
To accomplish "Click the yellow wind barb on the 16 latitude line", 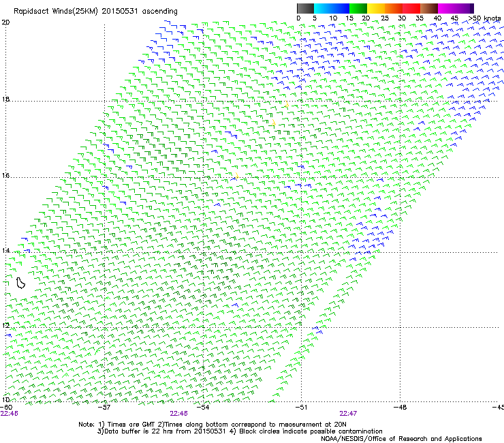I will [237, 176].
